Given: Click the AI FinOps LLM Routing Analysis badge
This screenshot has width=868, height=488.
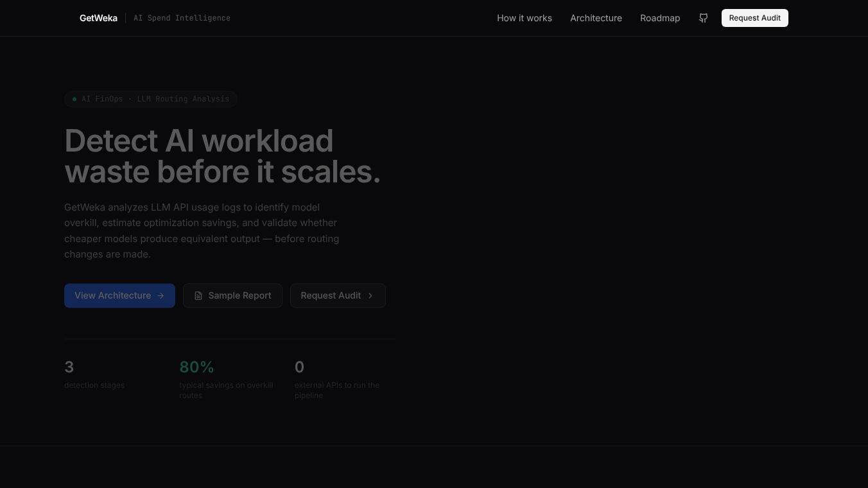Looking at the screenshot, I should pos(151,99).
